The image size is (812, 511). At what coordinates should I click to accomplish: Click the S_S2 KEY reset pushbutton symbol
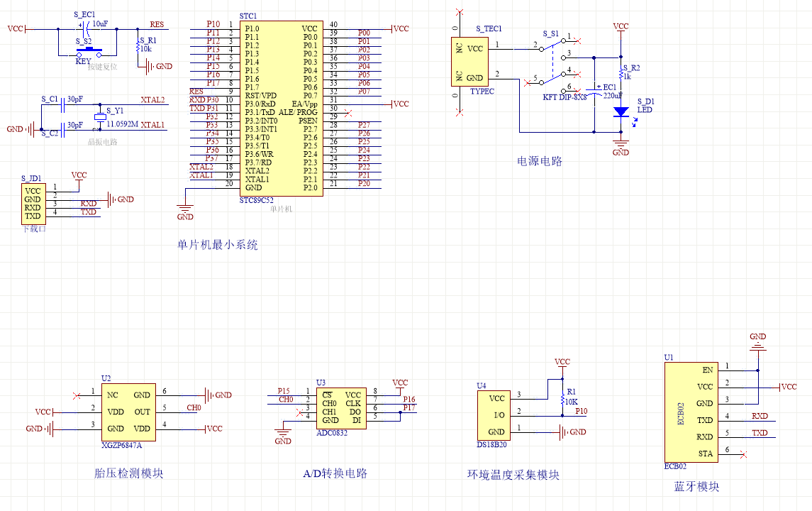[x=89, y=53]
